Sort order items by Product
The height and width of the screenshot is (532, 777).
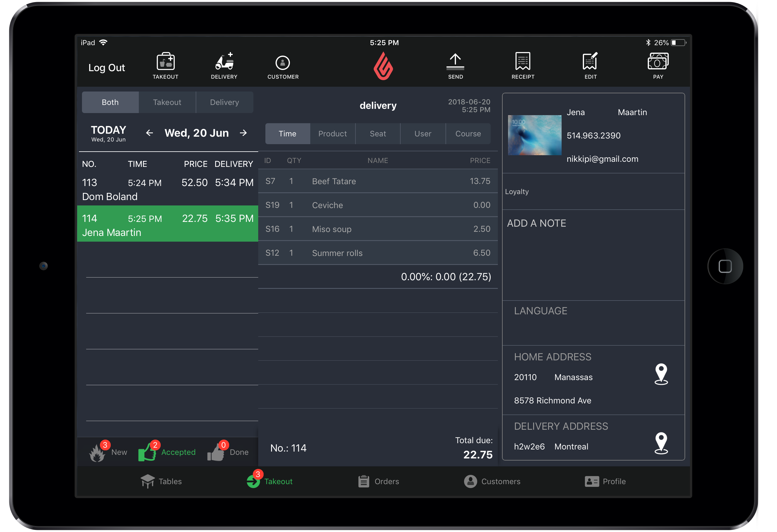[332, 134]
